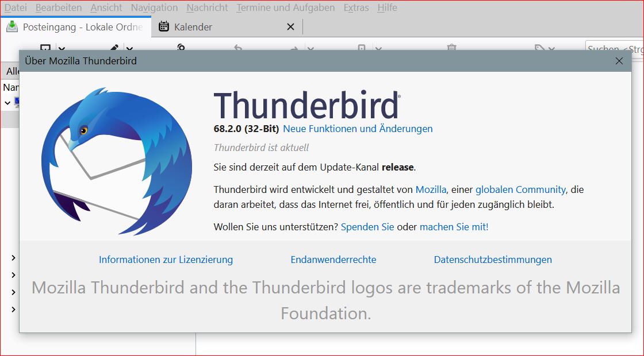The height and width of the screenshot is (356, 644).
Task: Open the dropdown beside the tag icon
Action: pos(551,48)
